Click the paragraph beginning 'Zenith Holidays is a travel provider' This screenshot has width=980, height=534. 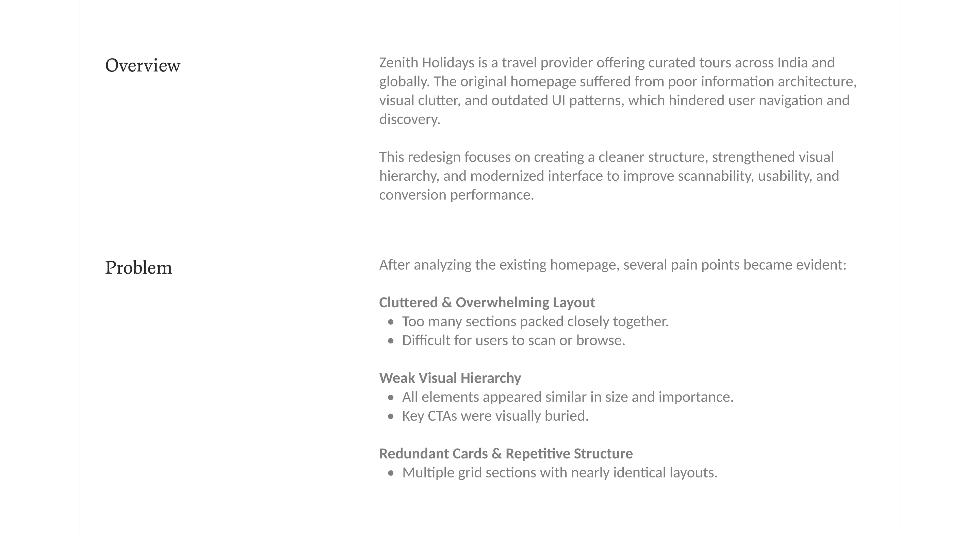click(x=618, y=91)
